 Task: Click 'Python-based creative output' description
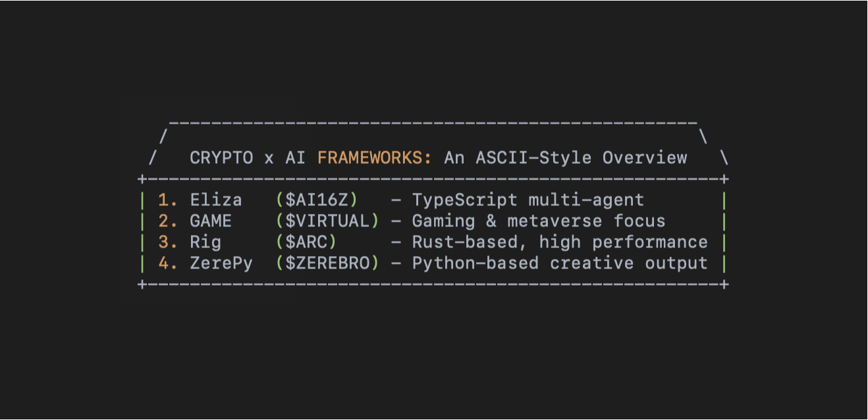click(560, 264)
